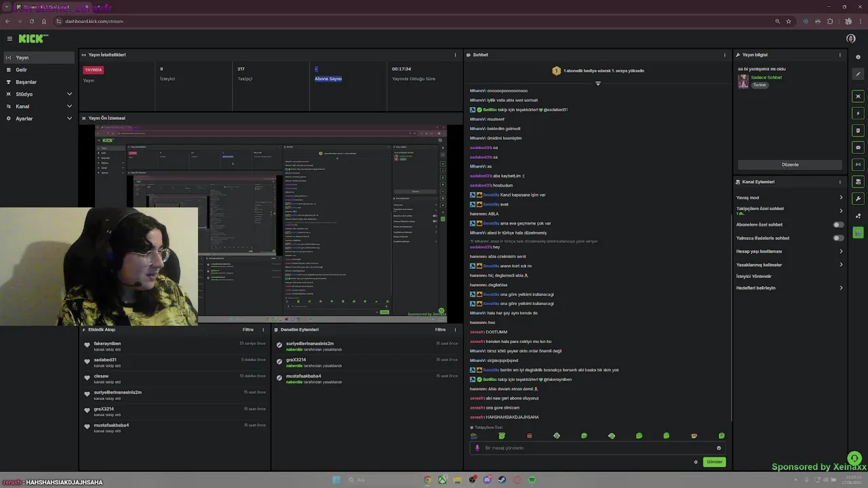This screenshot has height=488, width=868.
Task: Click the solid green icon in right toolbar
Action: [x=858, y=232]
